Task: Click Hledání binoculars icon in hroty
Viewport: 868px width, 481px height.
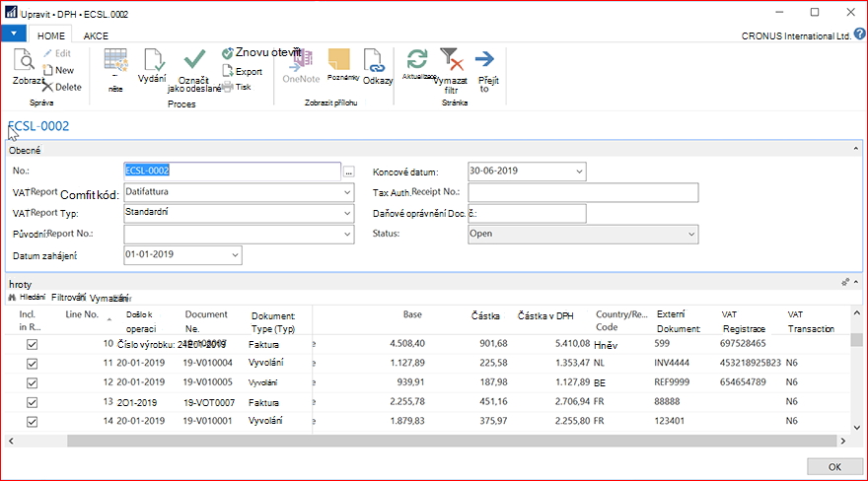Action: point(12,298)
